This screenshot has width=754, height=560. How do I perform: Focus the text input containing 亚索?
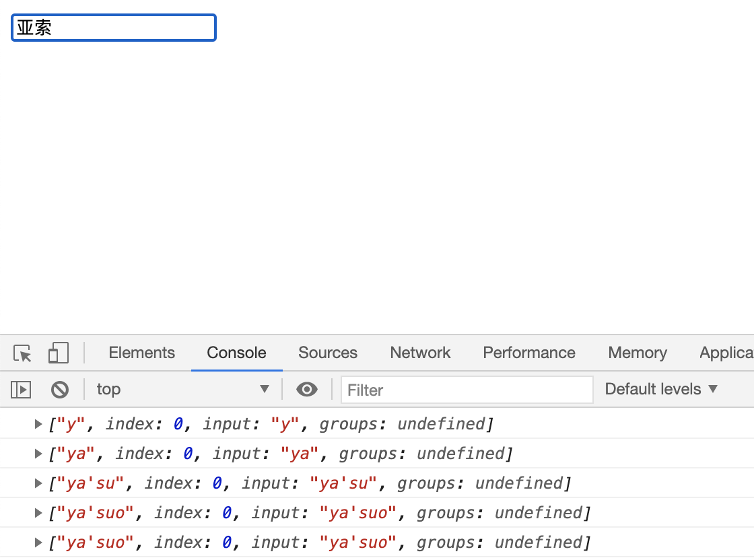point(114,28)
